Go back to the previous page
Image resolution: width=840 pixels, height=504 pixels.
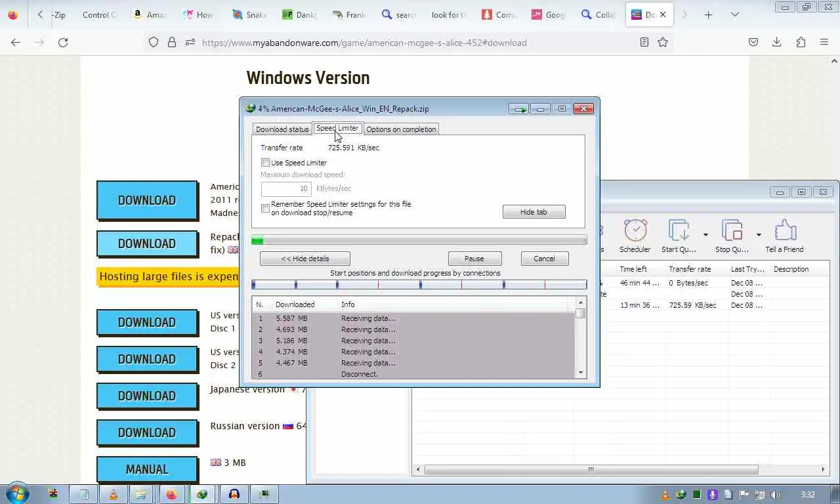(16, 43)
